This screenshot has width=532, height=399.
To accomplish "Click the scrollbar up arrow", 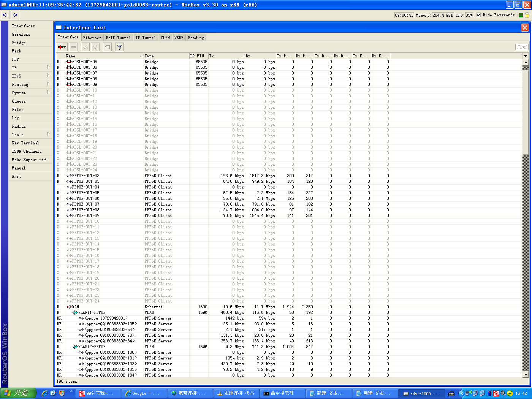I will (x=526, y=62).
